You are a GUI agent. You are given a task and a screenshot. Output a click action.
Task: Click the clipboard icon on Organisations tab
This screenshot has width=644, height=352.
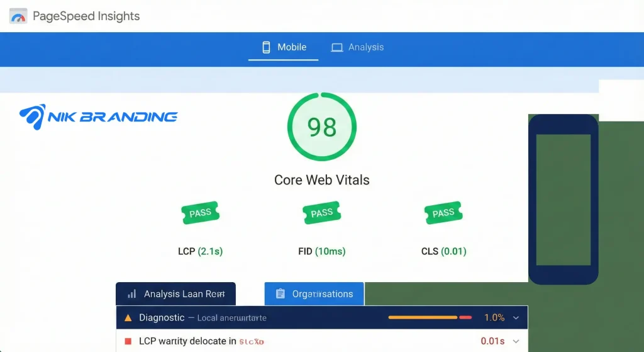pos(280,293)
